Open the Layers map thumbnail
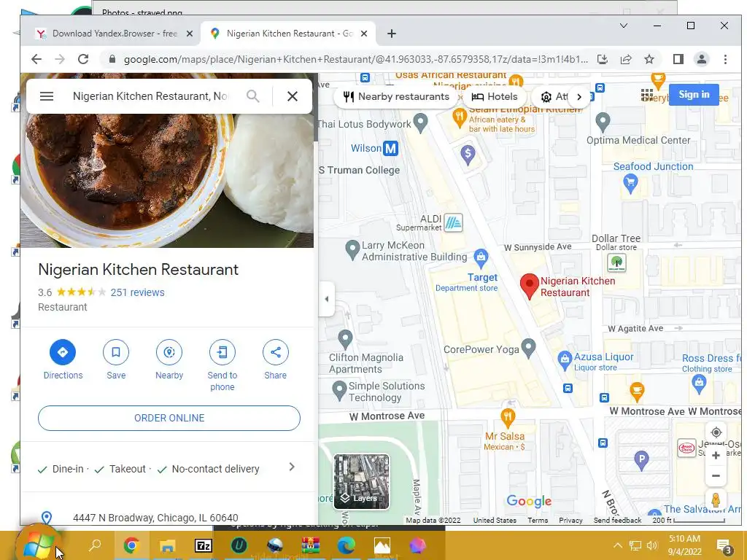Image resolution: width=747 pixels, height=560 pixels. pyautogui.click(x=362, y=481)
